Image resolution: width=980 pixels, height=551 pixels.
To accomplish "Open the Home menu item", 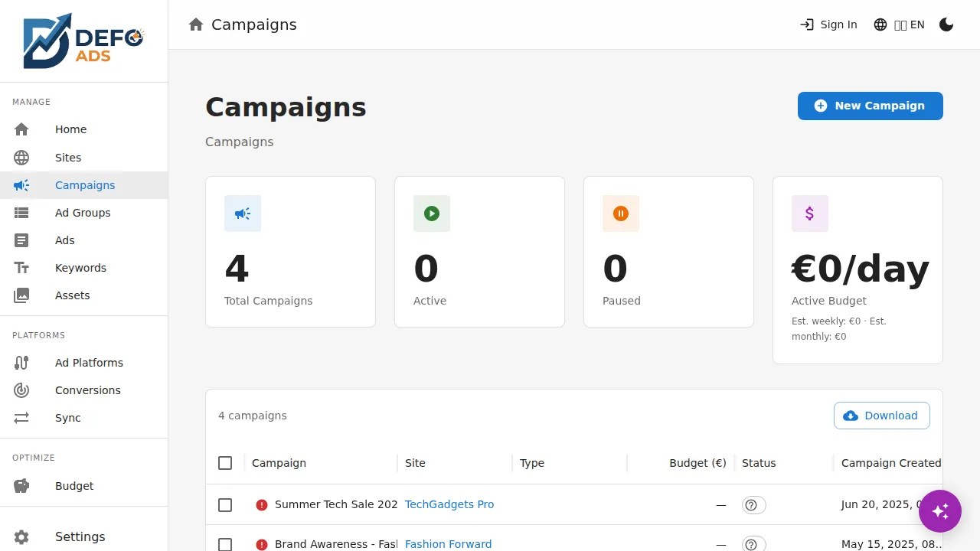I will click(x=83, y=129).
